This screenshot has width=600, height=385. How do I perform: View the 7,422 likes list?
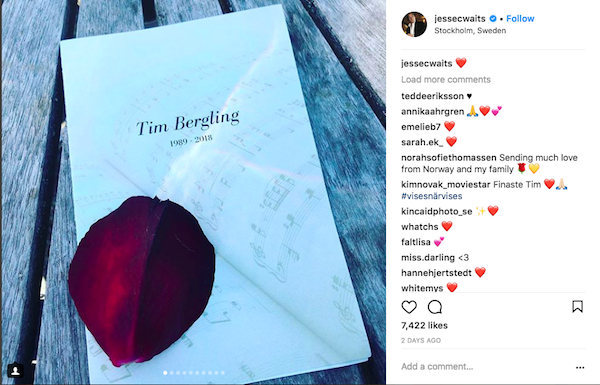coord(424,326)
